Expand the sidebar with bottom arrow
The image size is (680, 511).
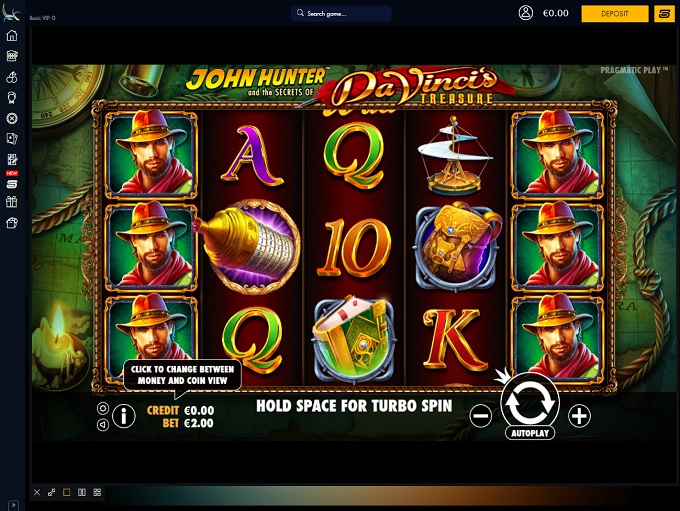(13, 505)
